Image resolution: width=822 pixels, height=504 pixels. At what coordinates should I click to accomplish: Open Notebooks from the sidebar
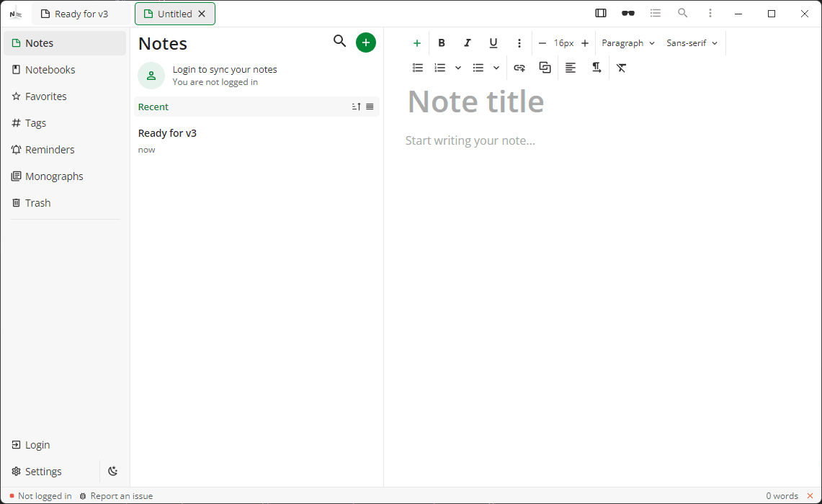(50, 69)
